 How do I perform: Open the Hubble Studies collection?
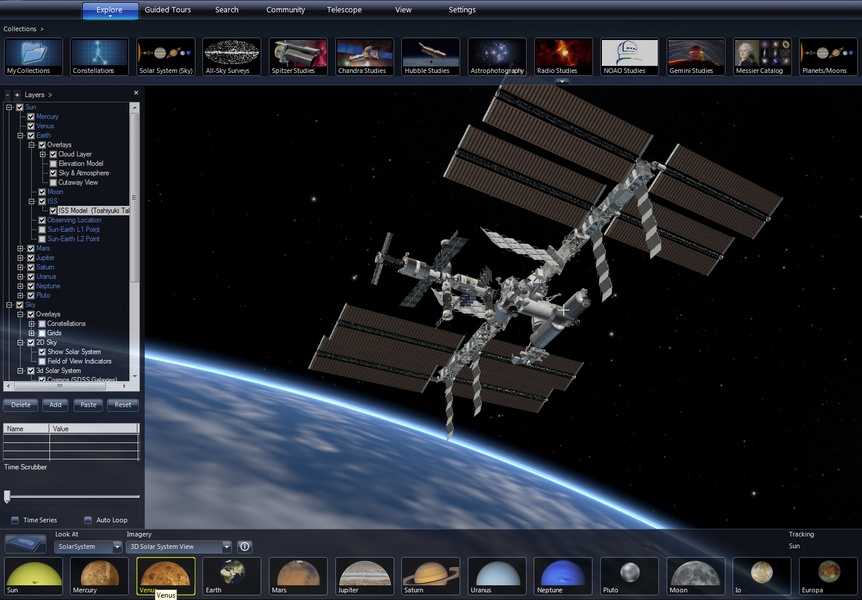pyautogui.click(x=431, y=57)
